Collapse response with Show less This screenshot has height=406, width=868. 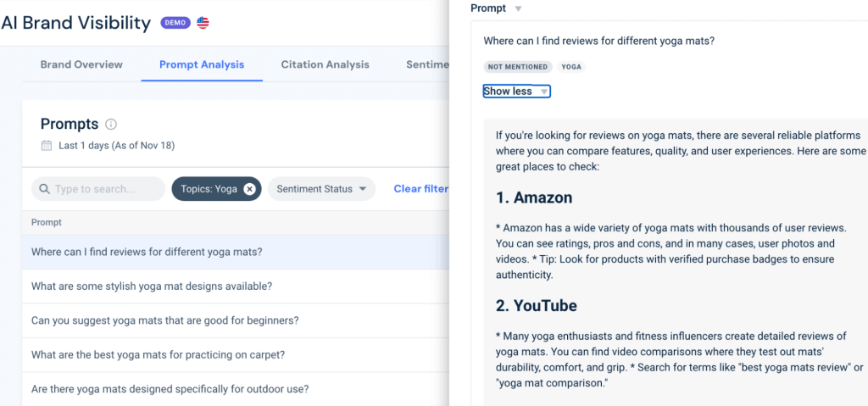coord(516,92)
